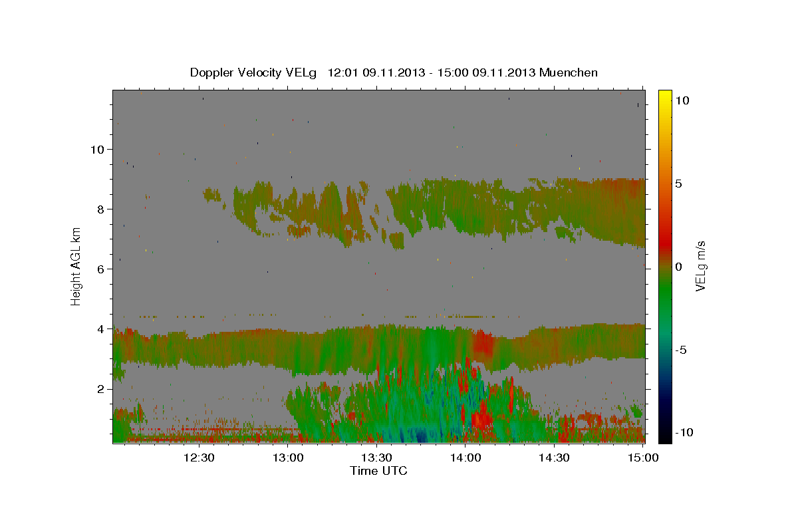
Task: Click the colorbar tick label 5
Action: [x=679, y=184]
